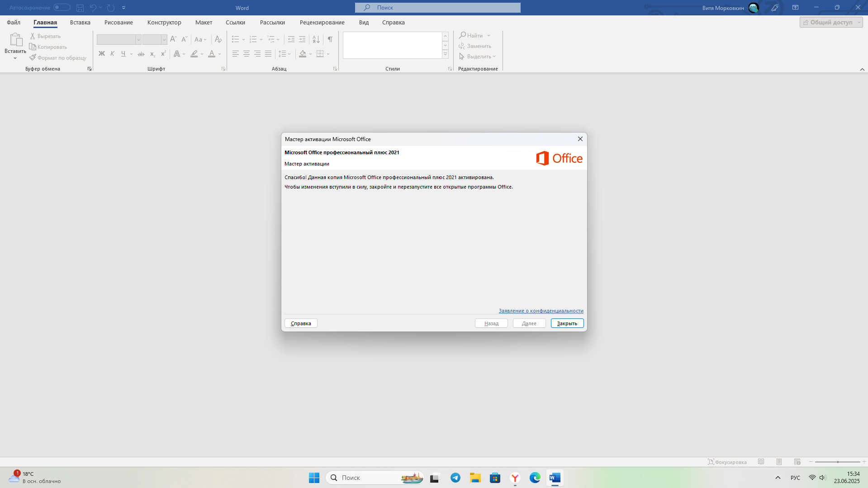The image size is (868, 488).
Task: Open the change case Aa dropdown
Action: pos(200,39)
